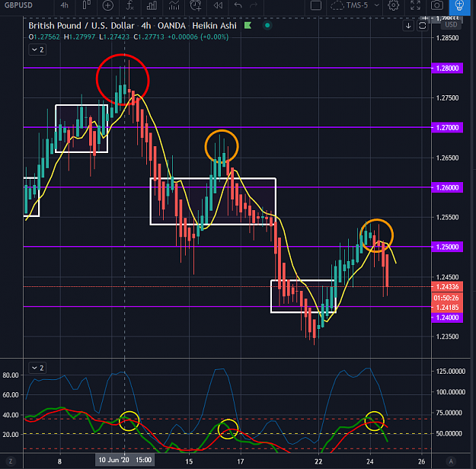Click the blue publish idea lightbulb button
The image size is (476, 469).
click(459, 6)
